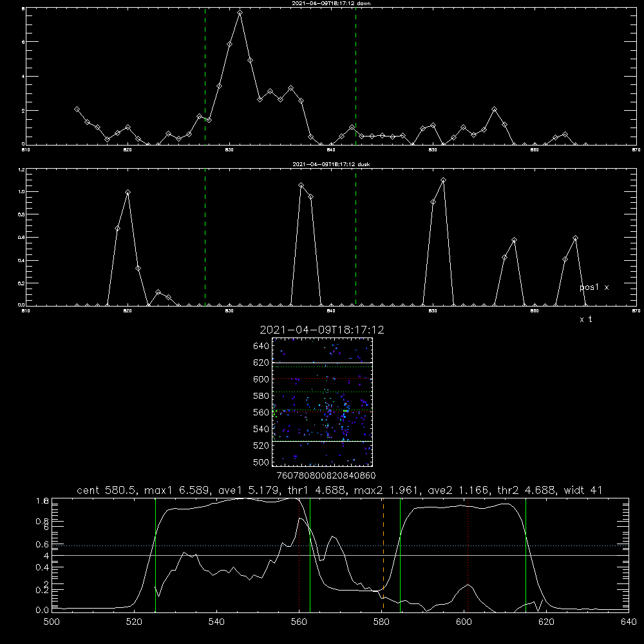Click the '560' x-axis label of the bottom plot
This screenshot has width=644, height=644.
299,621
